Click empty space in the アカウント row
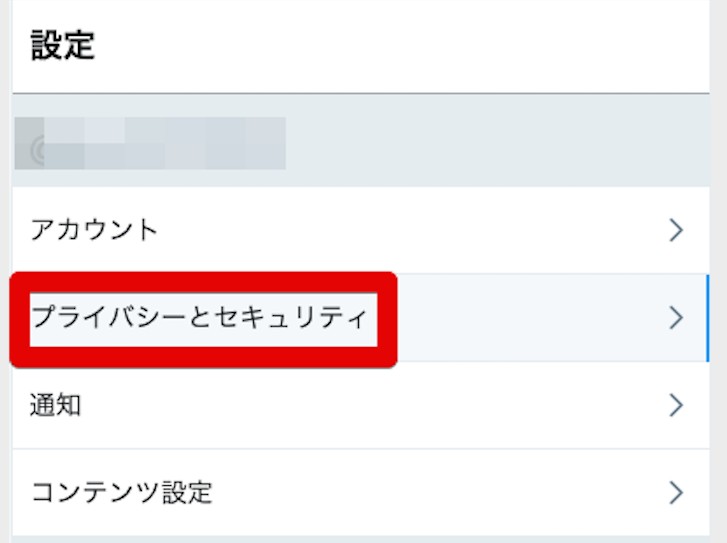This screenshot has width=727, height=543. click(x=420, y=231)
